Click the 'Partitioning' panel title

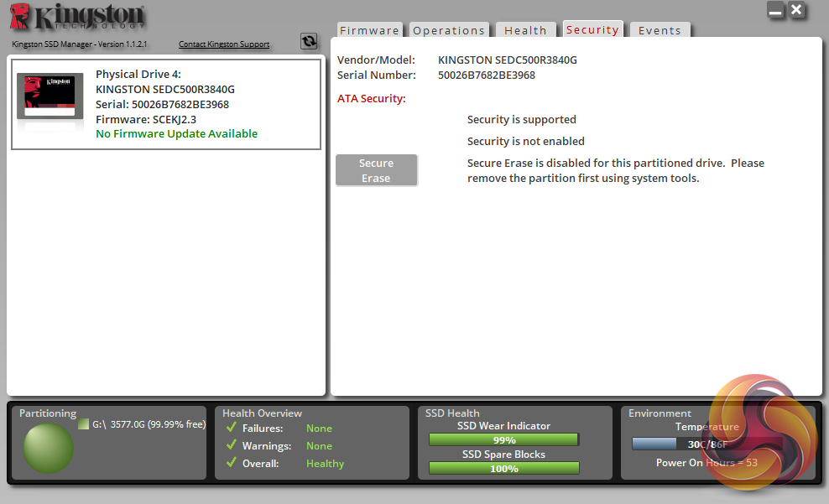pyautogui.click(x=48, y=413)
